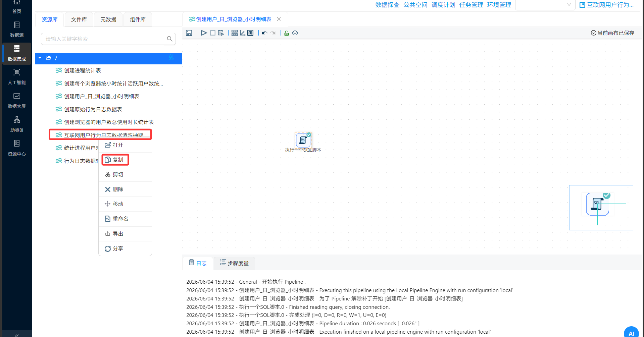This screenshot has height=337, width=644.
Task: Switch to the 资源库 tab
Action: (x=50, y=19)
